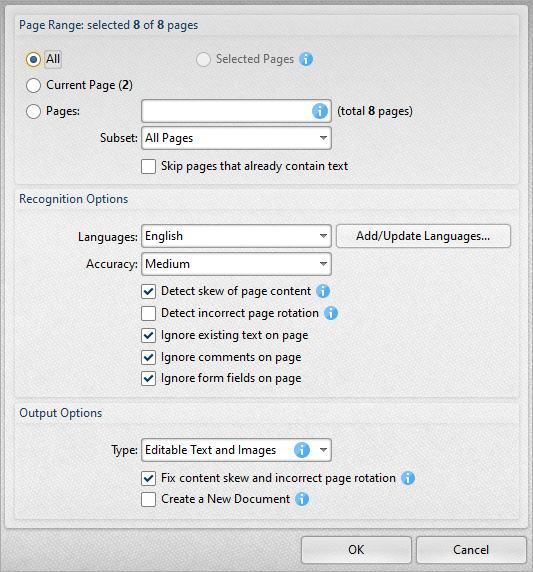
Task: Enable Detect incorrect page rotation checkbox
Action: click(148, 313)
